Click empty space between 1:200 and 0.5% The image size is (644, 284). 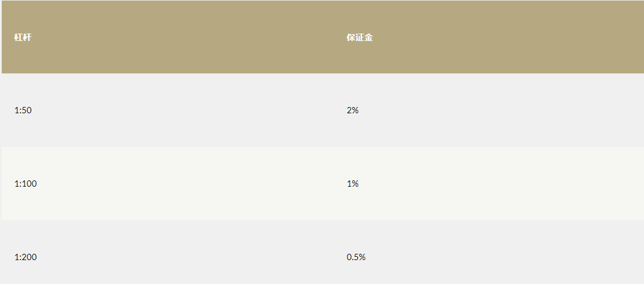pyautogui.click(x=192, y=257)
